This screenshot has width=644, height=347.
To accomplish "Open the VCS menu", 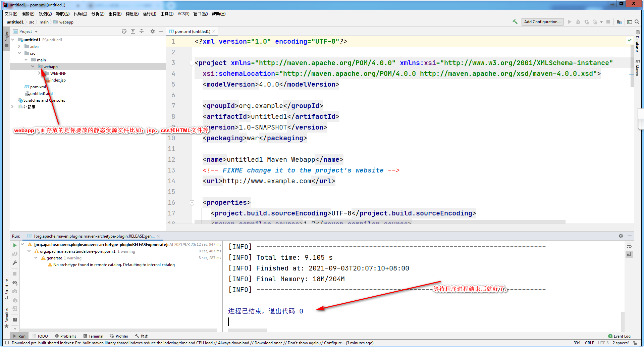I will click(183, 14).
